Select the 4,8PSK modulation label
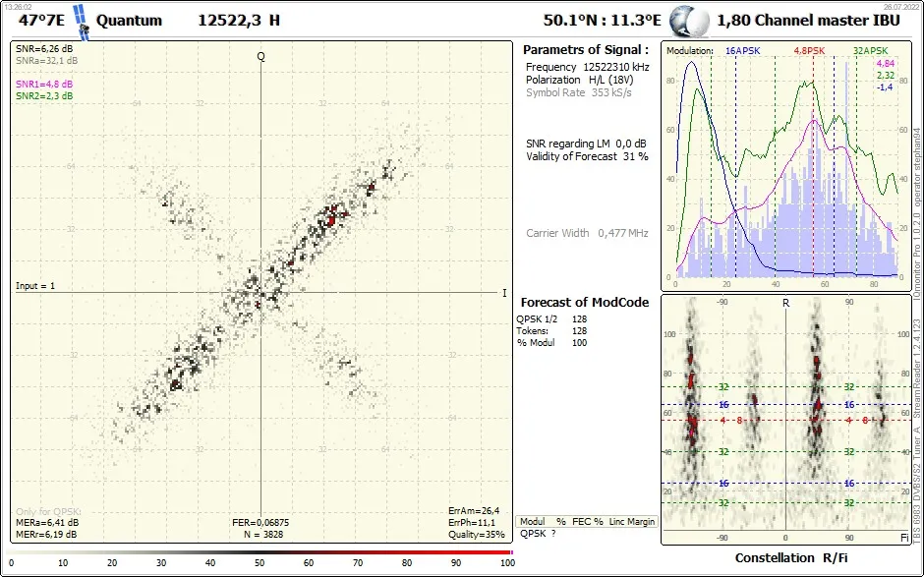 [809, 51]
